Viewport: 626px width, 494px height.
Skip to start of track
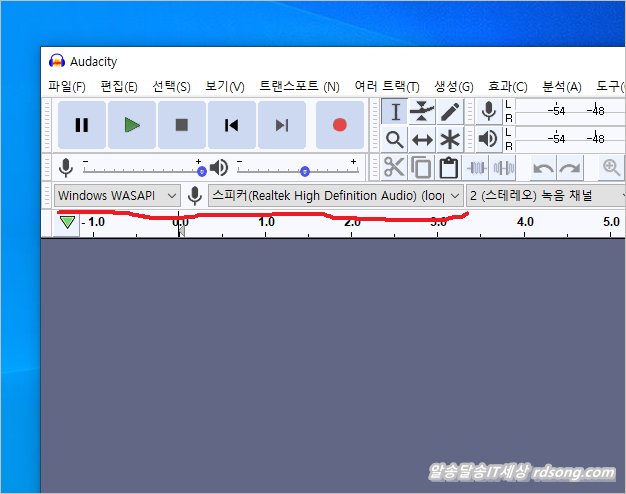(x=232, y=125)
